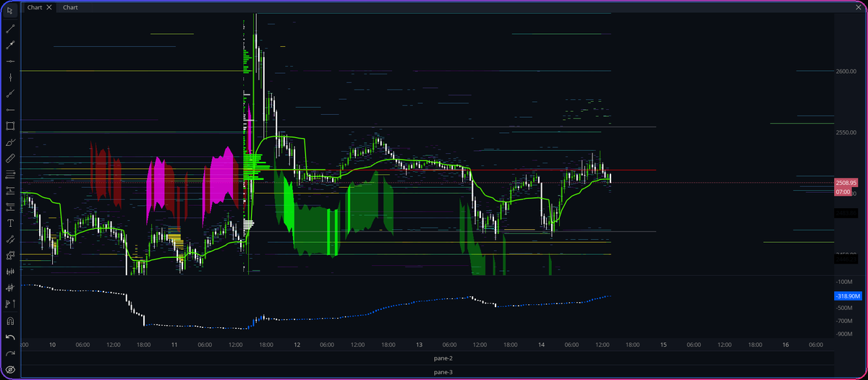Screen dimensions: 868x380
Task: Click the -500M indicator axis label
Action: pyautogui.click(x=845, y=308)
